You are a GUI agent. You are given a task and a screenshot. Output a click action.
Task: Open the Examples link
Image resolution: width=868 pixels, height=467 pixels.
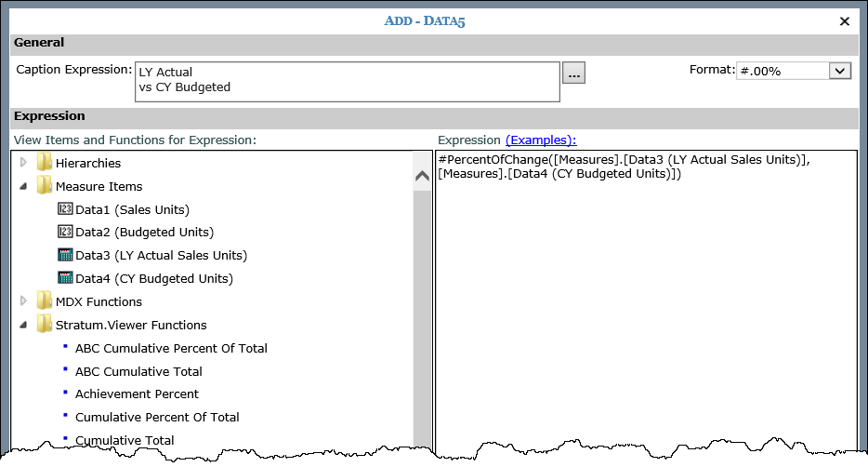tap(541, 140)
